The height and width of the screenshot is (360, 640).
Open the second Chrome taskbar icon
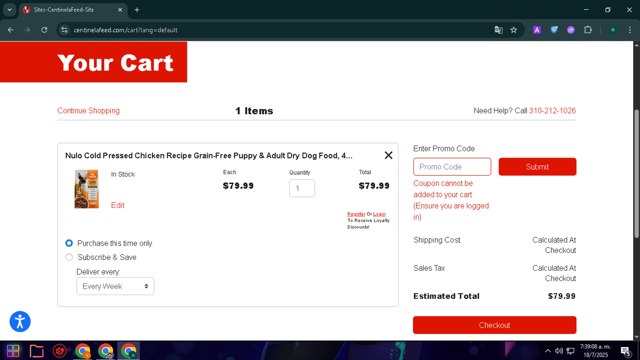coord(105,351)
